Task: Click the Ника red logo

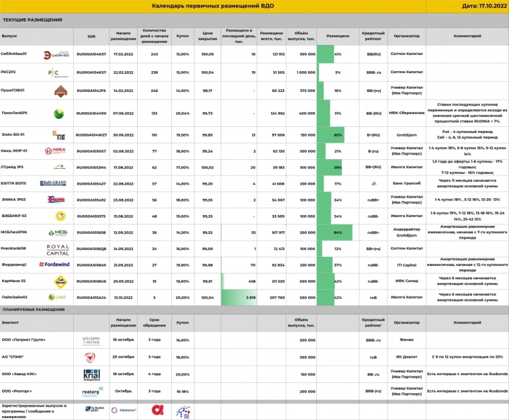Action: (x=58, y=152)
